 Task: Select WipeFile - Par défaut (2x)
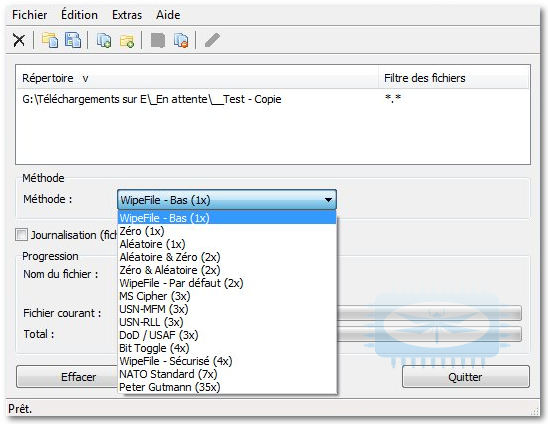[227, 283]
